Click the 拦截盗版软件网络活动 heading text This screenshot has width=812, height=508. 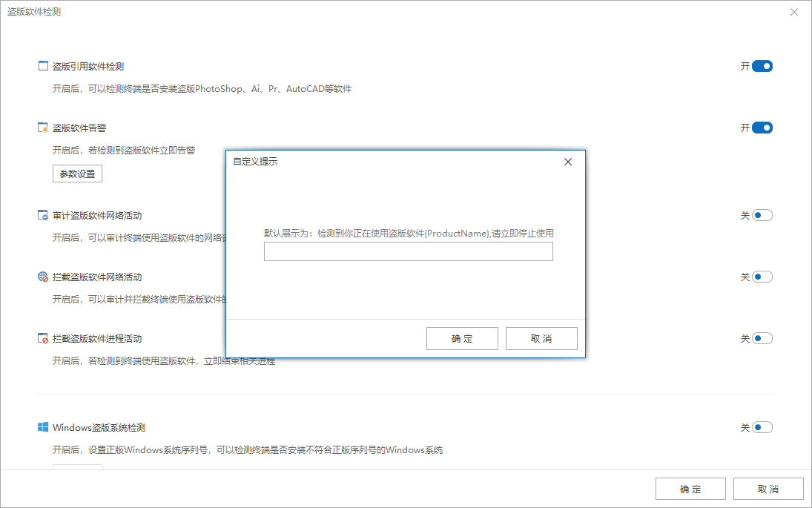97,277
